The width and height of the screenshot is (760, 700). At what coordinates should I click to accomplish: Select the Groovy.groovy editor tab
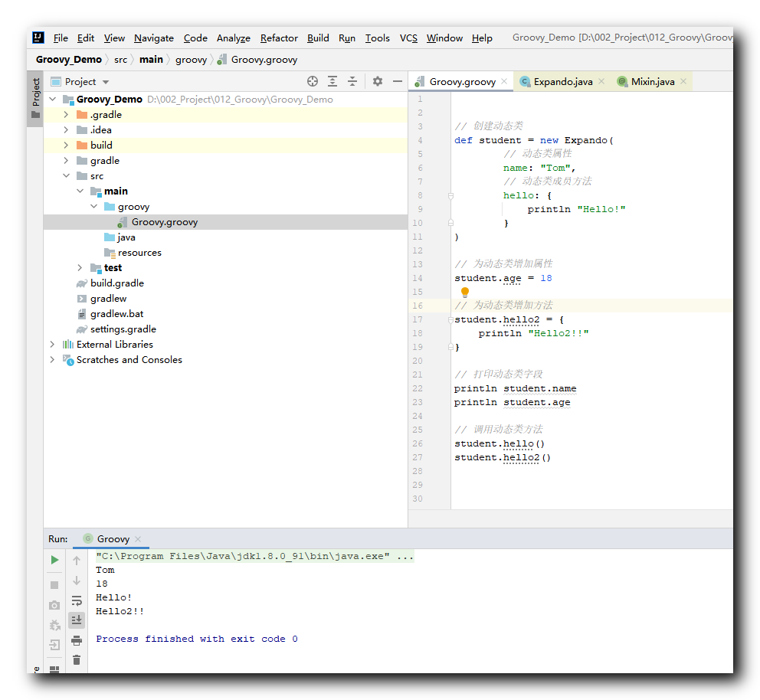coord(461,81)
